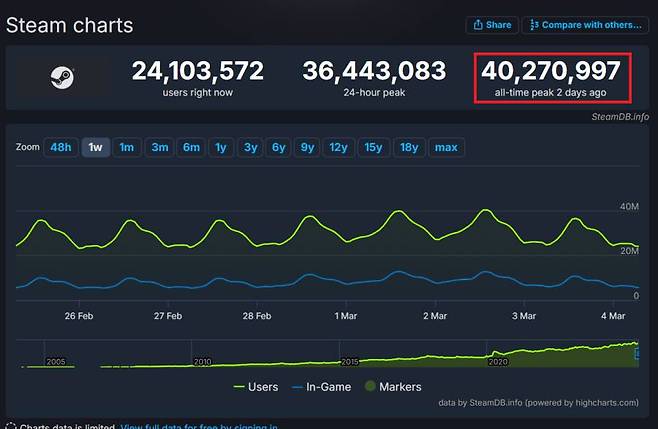Click the 40,270,997 all-time peak value

(x=551, y=71)
